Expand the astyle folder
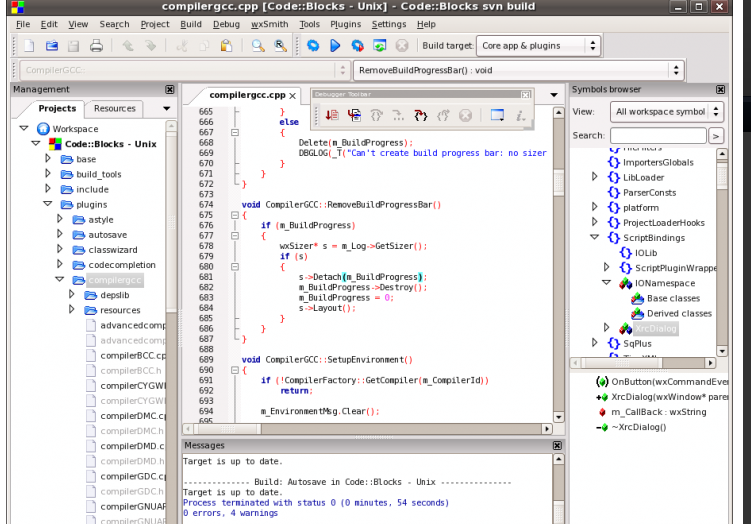The height and width of the screenshot is (524, 751). [59, 219]
